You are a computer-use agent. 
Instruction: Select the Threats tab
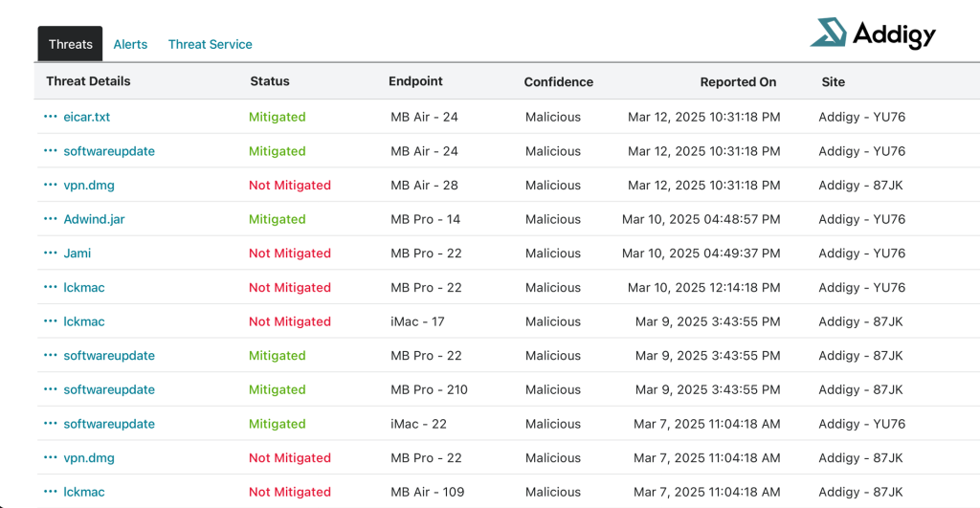[71, 44]
